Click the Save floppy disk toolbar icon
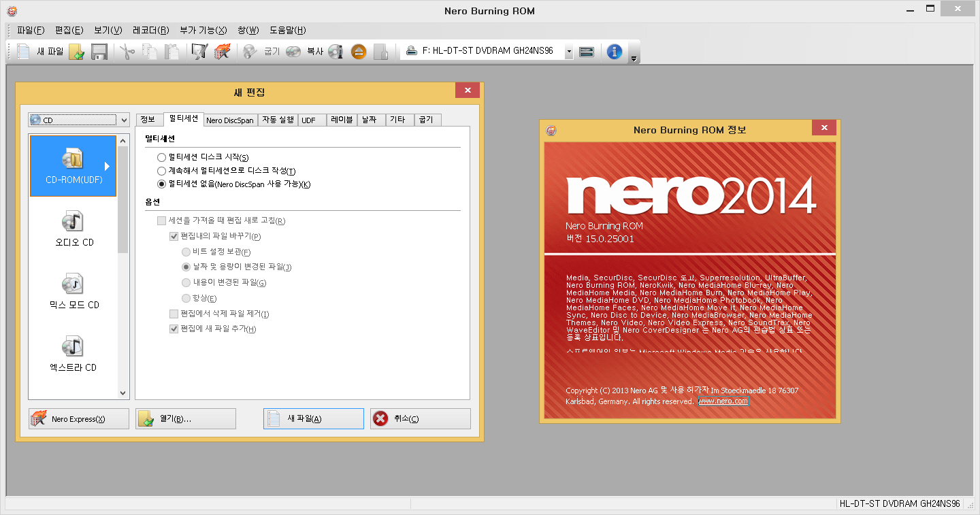 [99, 52]
